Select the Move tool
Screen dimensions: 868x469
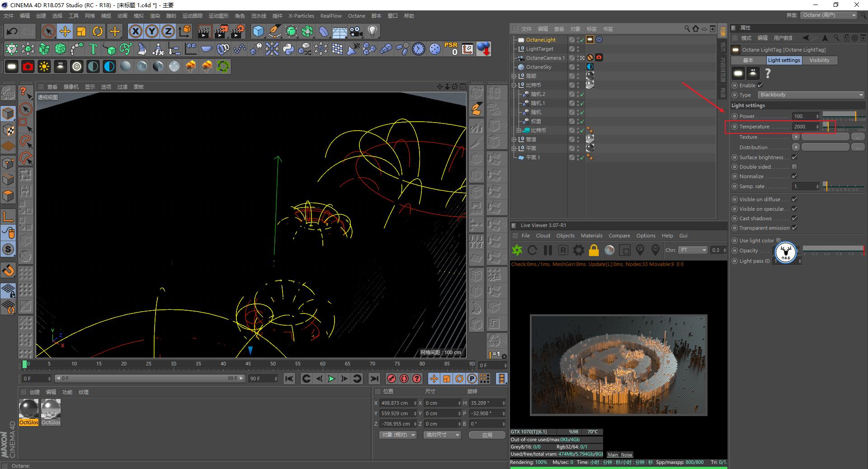coord(65,31)
